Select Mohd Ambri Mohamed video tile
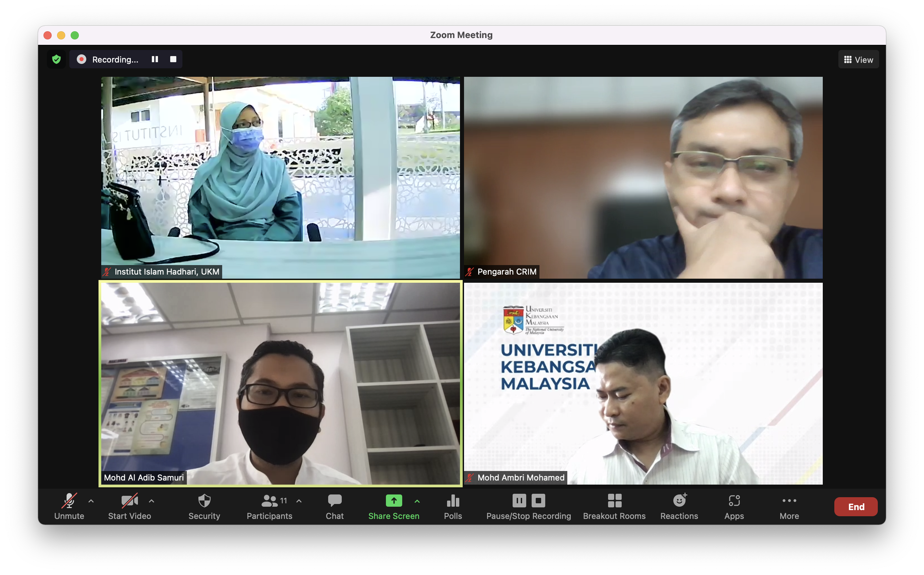This screenshot has width=924, height=575. (x=643, y=383)
